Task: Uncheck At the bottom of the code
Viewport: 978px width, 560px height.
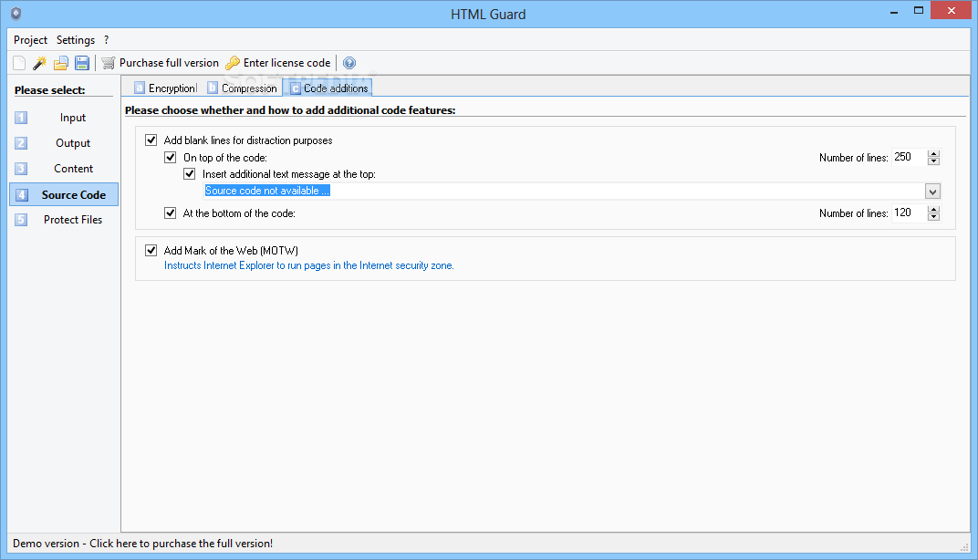Action: (171, 213)
